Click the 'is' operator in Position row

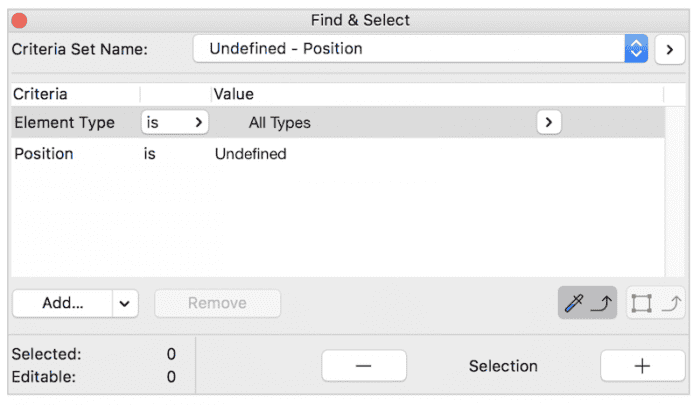click(x=150, y=154)
